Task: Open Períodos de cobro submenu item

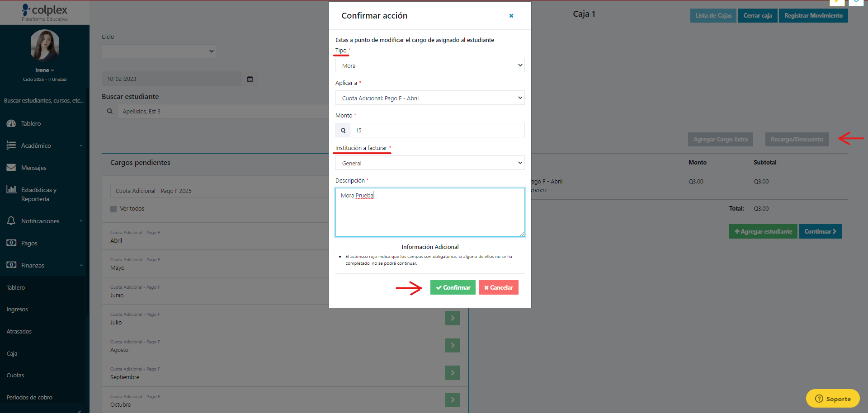Action: [x=29, y=398]
